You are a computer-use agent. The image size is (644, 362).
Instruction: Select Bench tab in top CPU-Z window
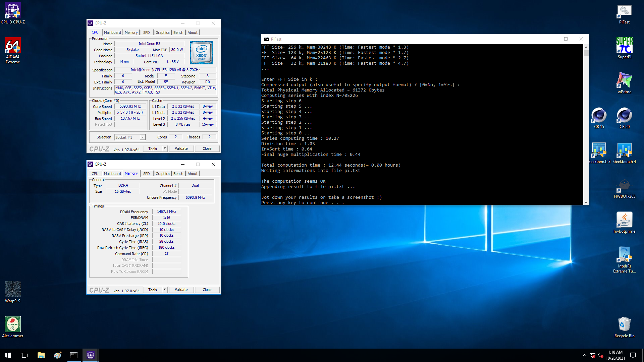coord(178,33)
